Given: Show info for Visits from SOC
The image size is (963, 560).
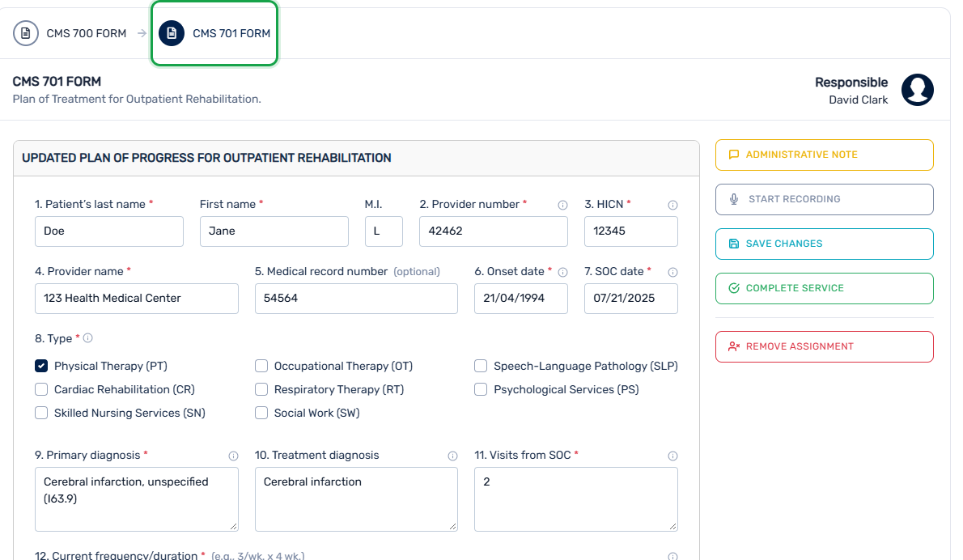Looking at the screenshot, I should pyautogui.click(x=672, y=456).
